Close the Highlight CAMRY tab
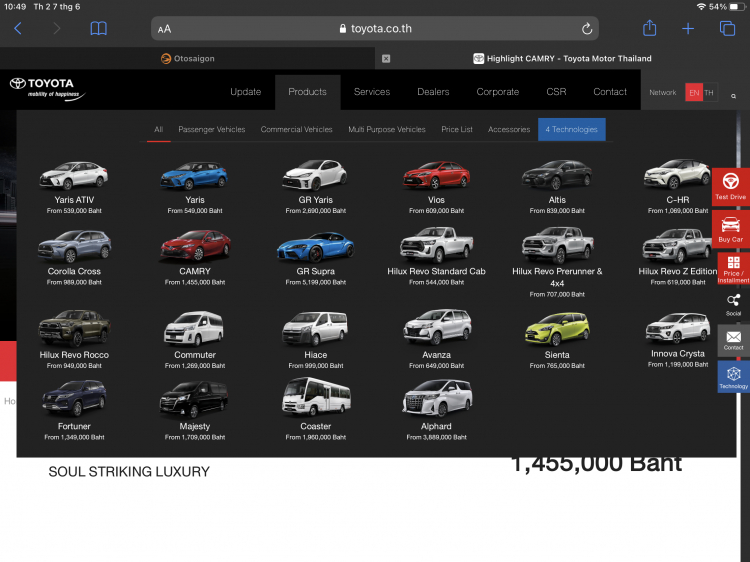The height and width of the screenshot is (562, 750). pos(386,58)
